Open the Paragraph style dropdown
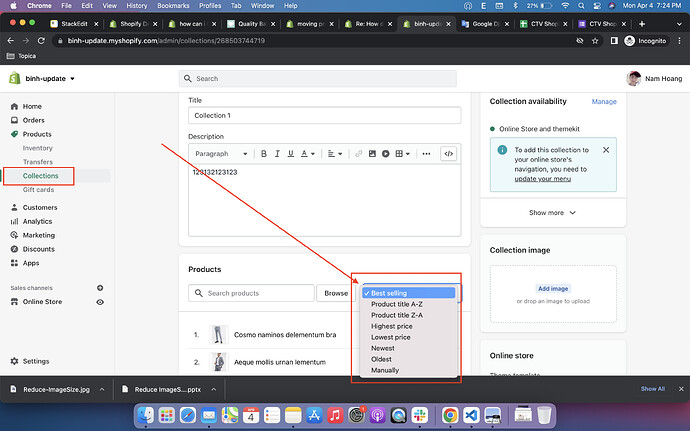 220,154
